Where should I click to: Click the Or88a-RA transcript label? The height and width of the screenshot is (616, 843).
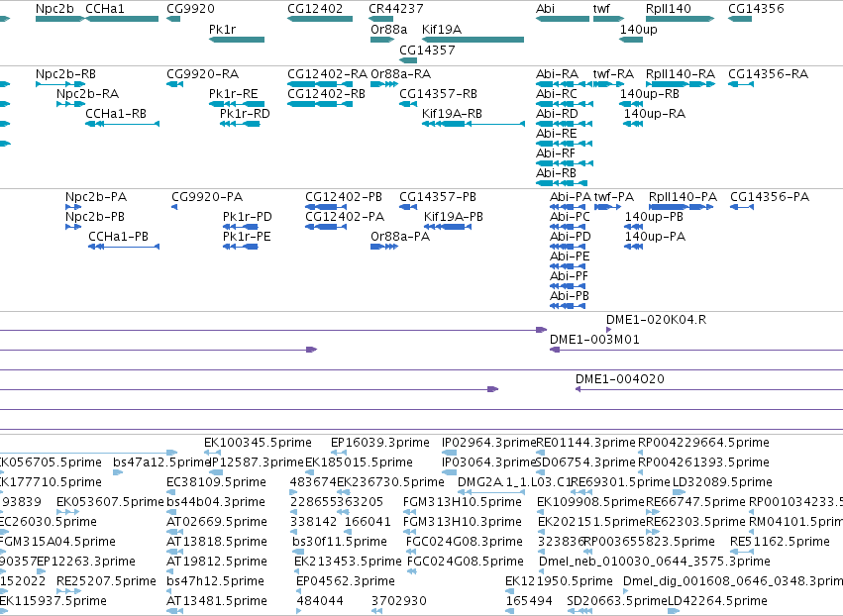401,74
